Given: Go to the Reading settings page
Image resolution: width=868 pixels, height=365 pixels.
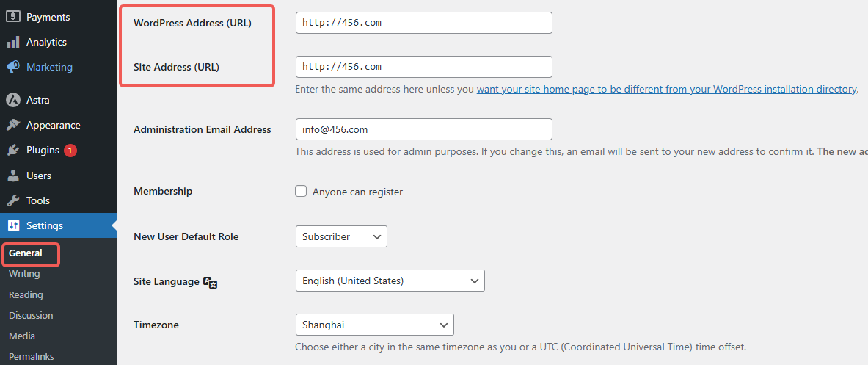Looking at the screenshot, I should 26,294.
